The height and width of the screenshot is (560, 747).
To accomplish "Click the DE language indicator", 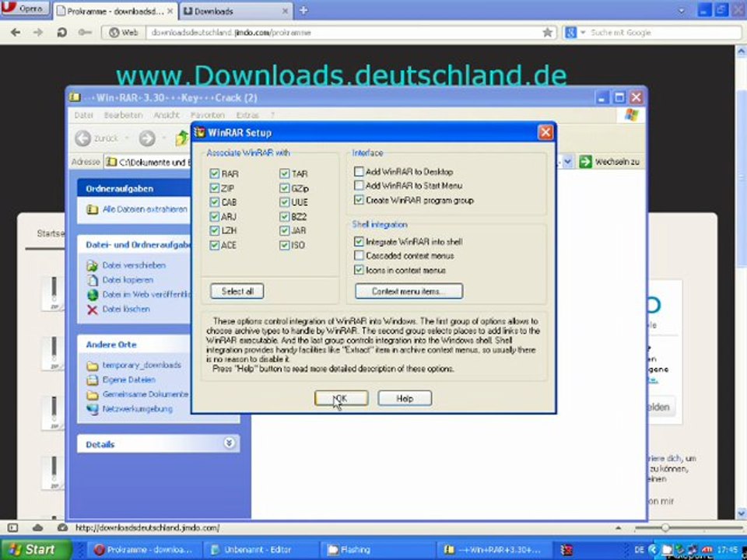I will tap(640, 550).
